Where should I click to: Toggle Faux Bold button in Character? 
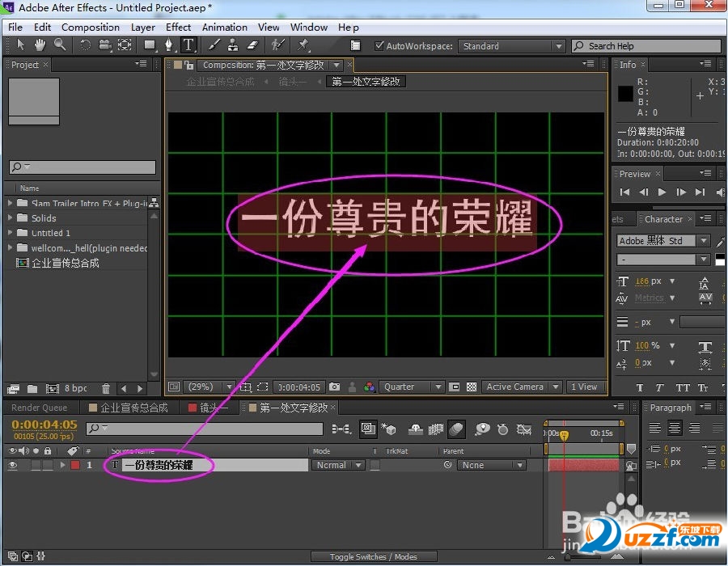click(640, 387)
